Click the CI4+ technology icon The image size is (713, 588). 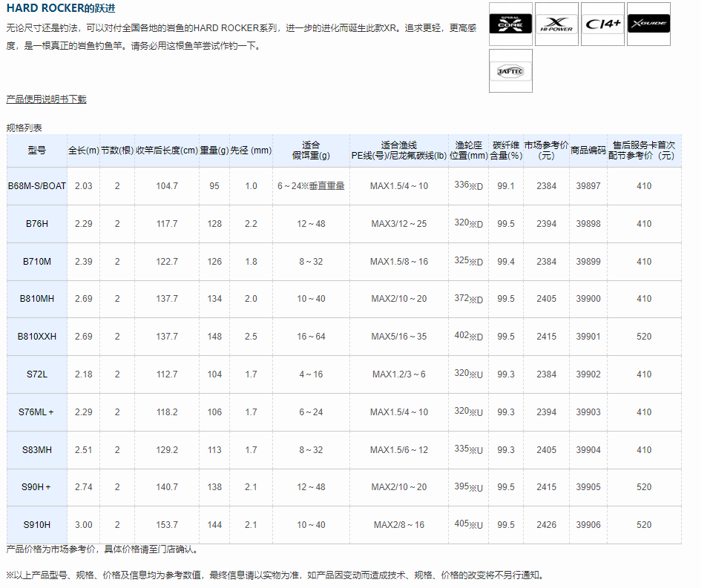(x=602, y=24)
